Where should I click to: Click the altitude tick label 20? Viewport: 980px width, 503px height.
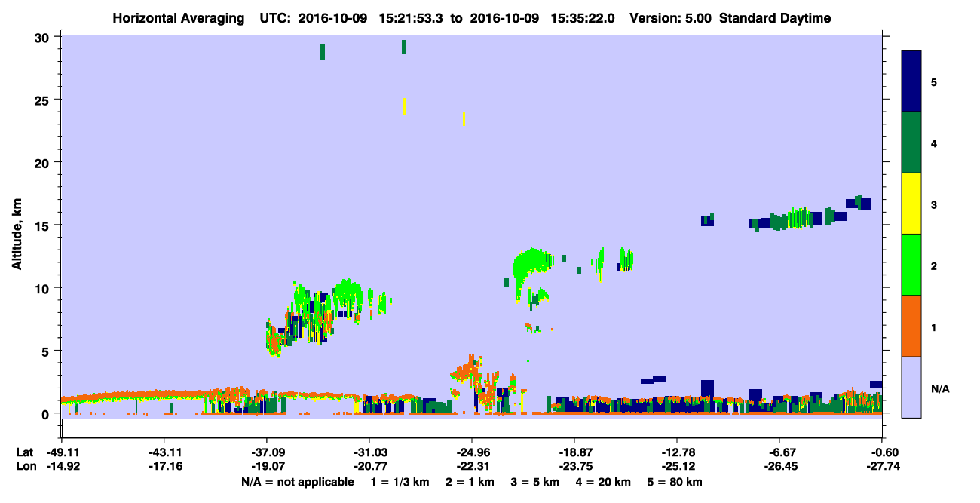tap(43, 163)
